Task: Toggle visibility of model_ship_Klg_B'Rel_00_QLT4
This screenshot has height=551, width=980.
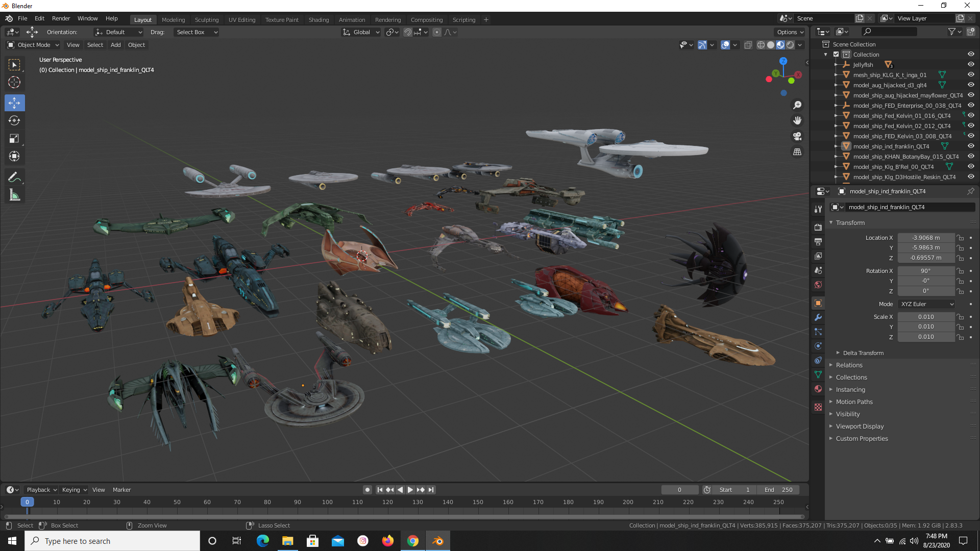Action: (x=971, y=167)
